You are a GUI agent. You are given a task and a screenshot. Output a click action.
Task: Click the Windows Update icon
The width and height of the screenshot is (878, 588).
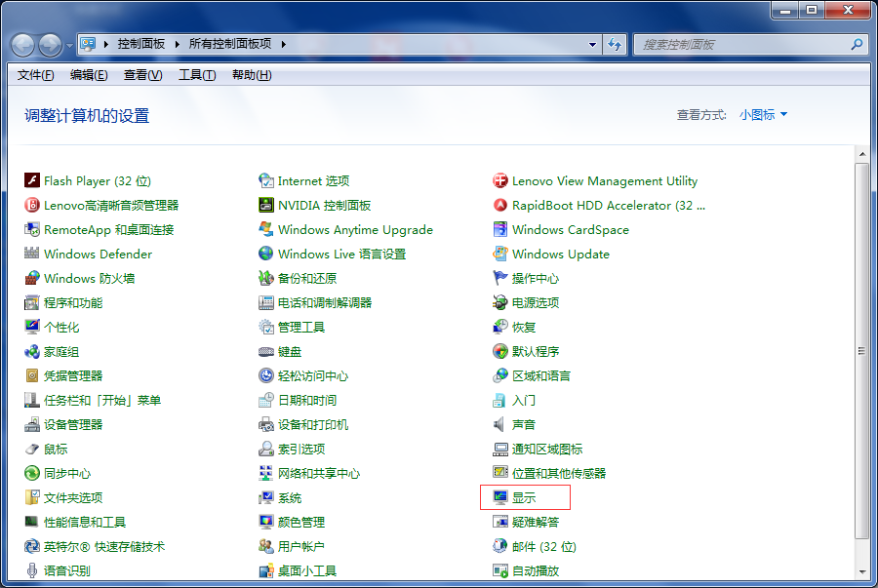coord(500,254)
